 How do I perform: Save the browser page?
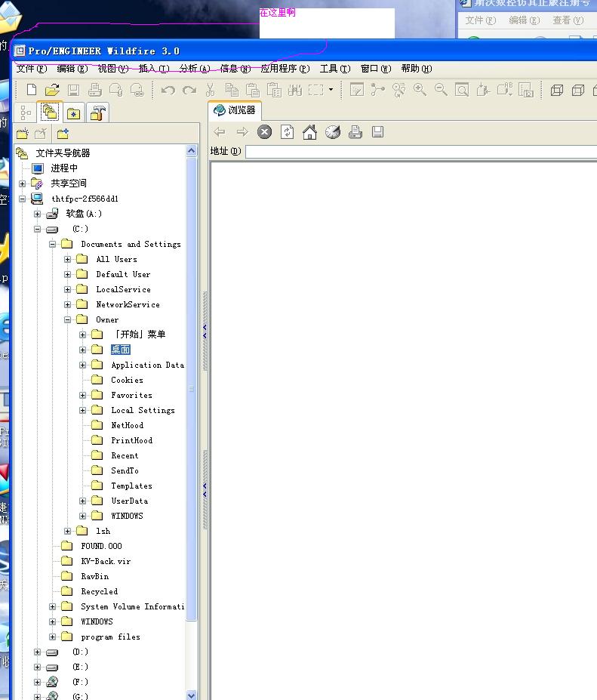pos(377,132)
